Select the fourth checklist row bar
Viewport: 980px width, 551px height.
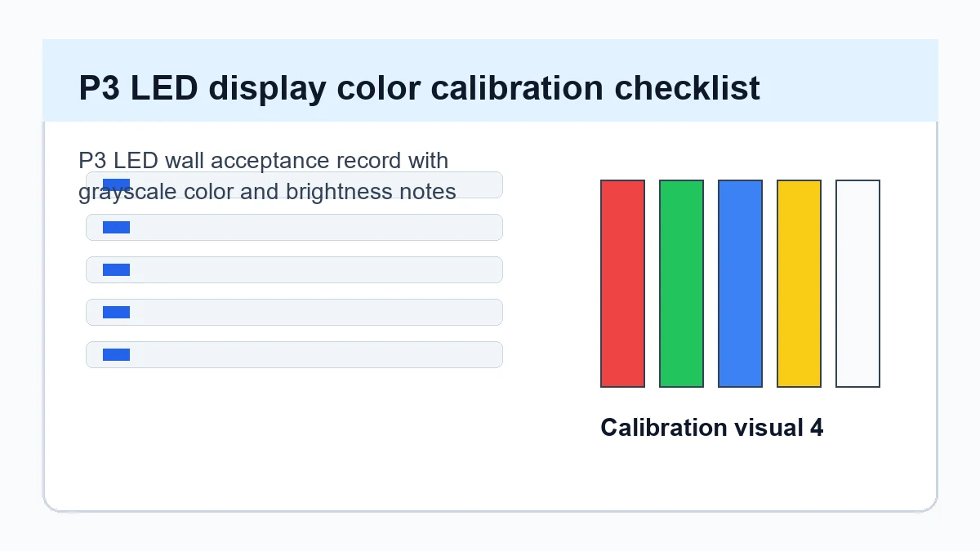click(294, 312)
